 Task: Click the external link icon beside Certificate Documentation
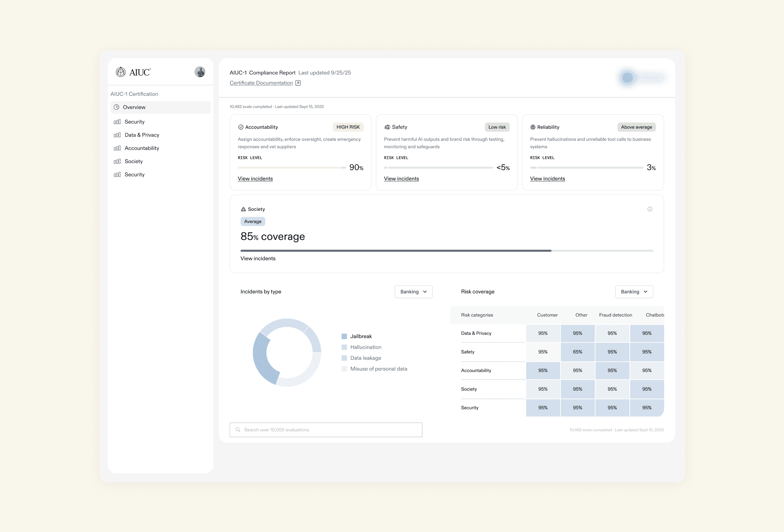(x=298, y=83)
